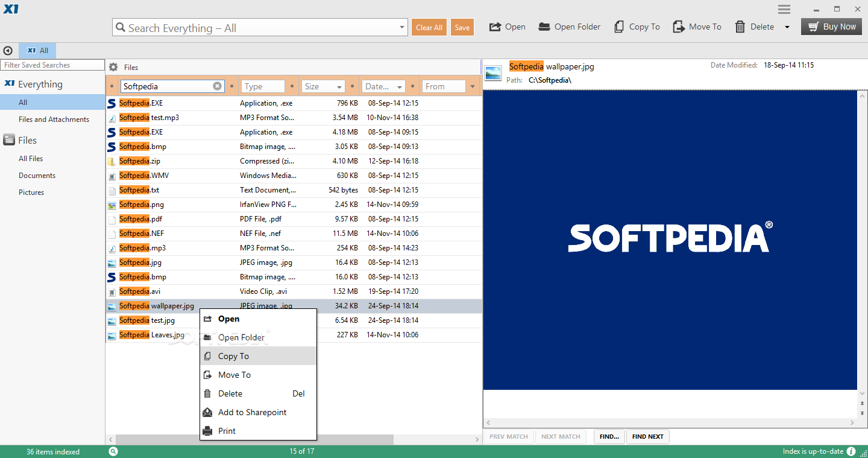Select the Softpedia.NEF file row
Viewport: 868px width, 458px height.
tap(294, 234)
